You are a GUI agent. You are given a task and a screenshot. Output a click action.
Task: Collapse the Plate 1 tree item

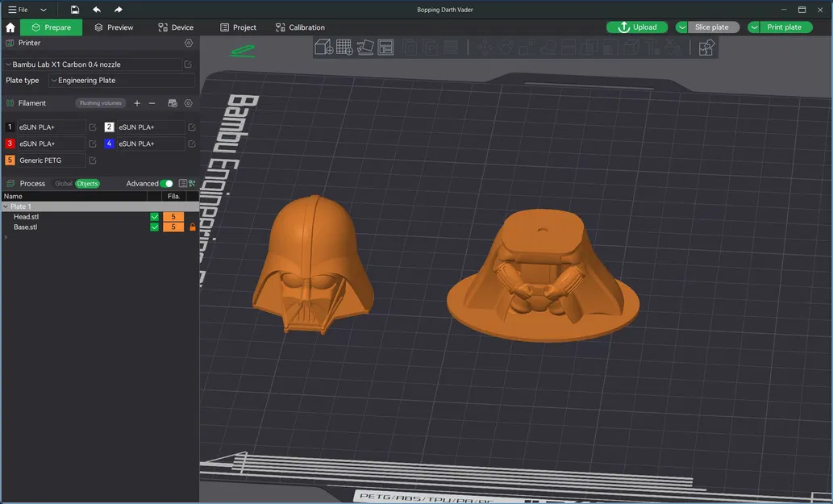6,206
